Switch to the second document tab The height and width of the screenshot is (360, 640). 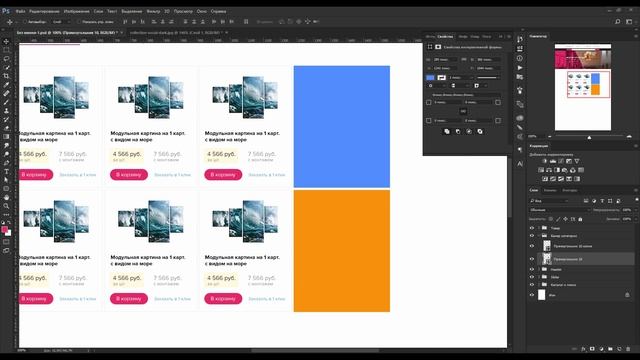coord(176,32)
